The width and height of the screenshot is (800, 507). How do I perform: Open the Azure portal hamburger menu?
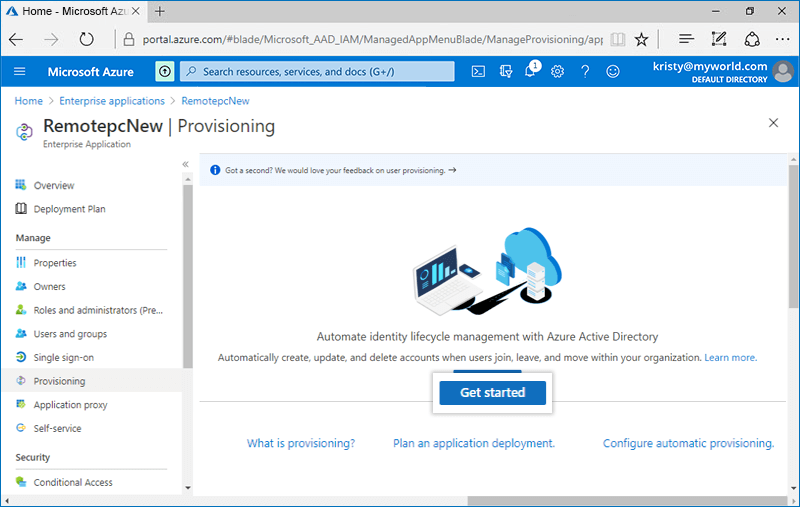20,72
